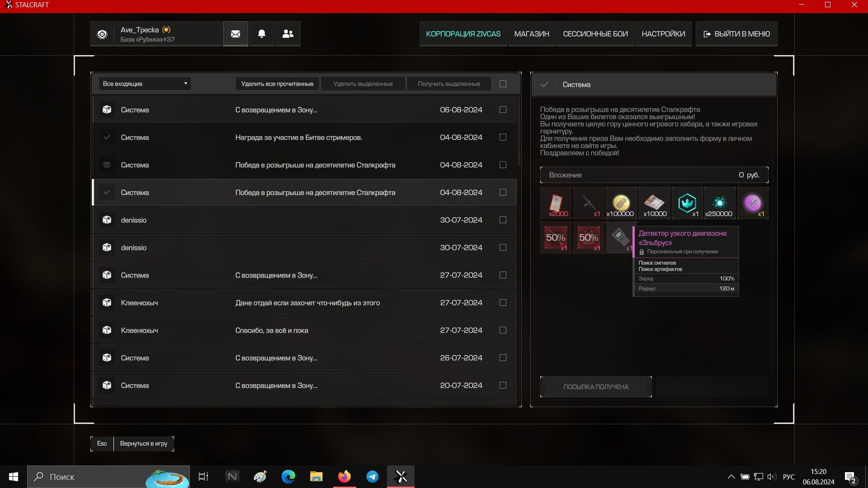The image size is (868, 488).
Task: Click the checkmark icon in Система header
Action: pyautogui.click(x=544, y=84)
